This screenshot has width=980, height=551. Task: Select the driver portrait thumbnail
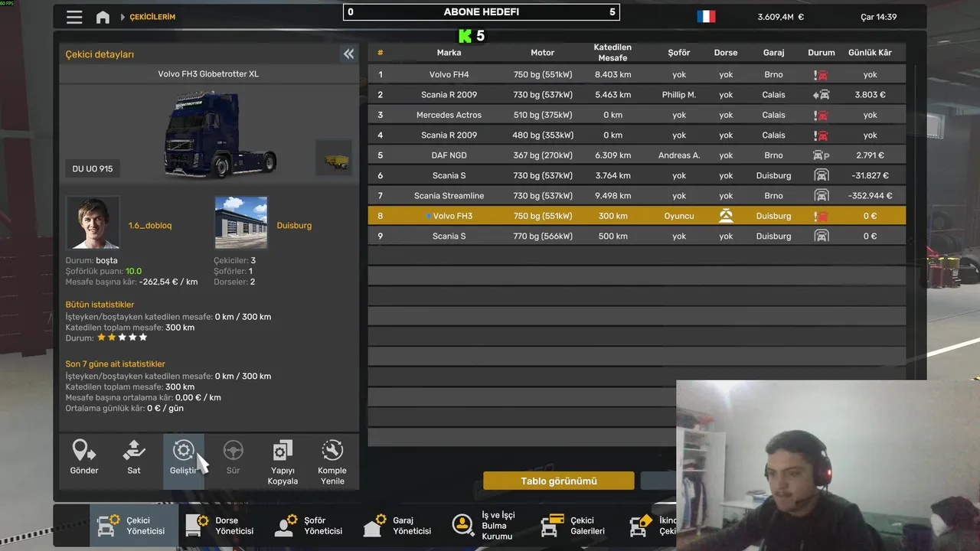tap(93, 222)
